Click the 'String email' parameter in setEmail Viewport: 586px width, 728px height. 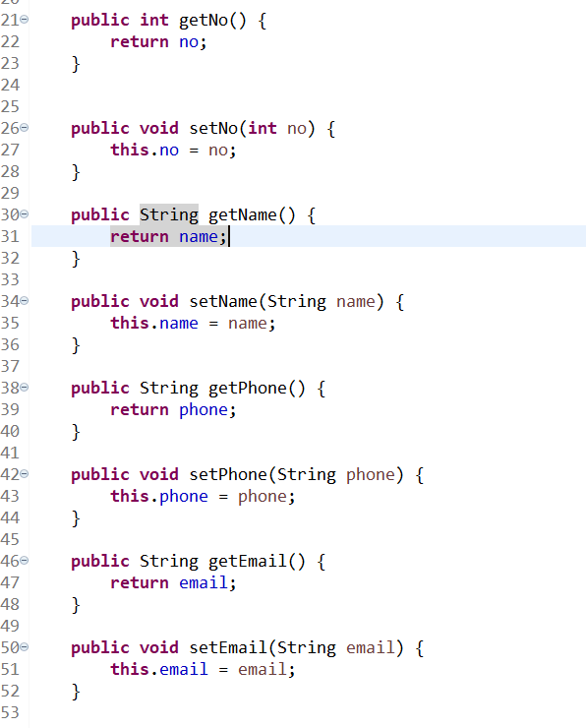[336, 648]
